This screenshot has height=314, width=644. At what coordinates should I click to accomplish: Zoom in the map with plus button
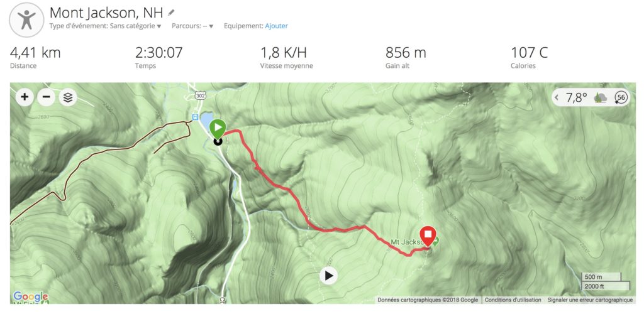pyautogui.click(x=25, y=97)
